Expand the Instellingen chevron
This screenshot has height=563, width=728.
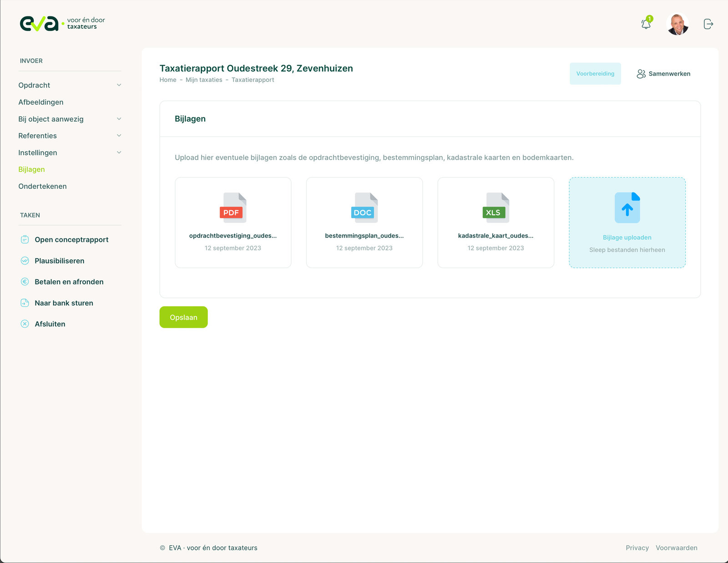click(x=119, y=152)
